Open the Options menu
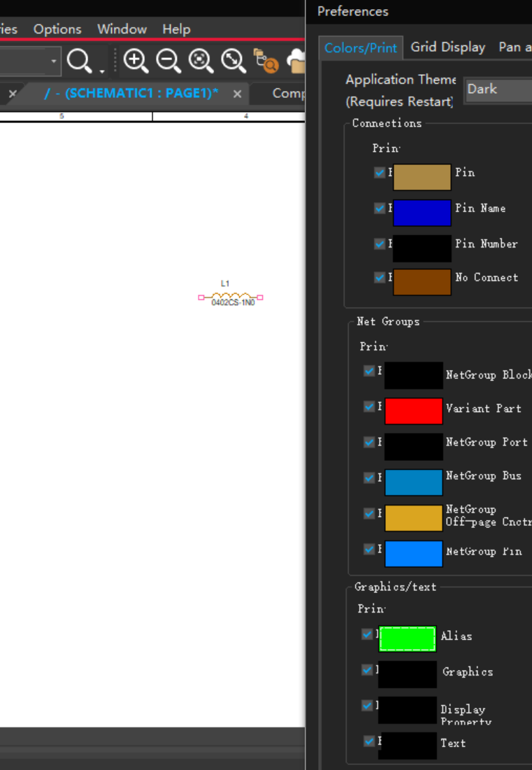 57,29
